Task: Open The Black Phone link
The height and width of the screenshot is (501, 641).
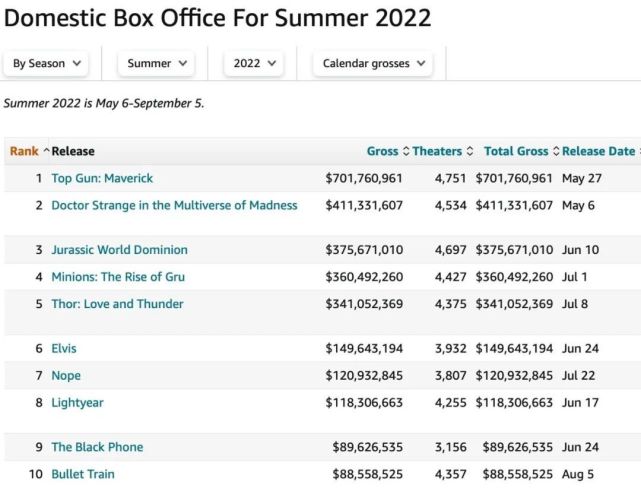Action: point(97,447)
